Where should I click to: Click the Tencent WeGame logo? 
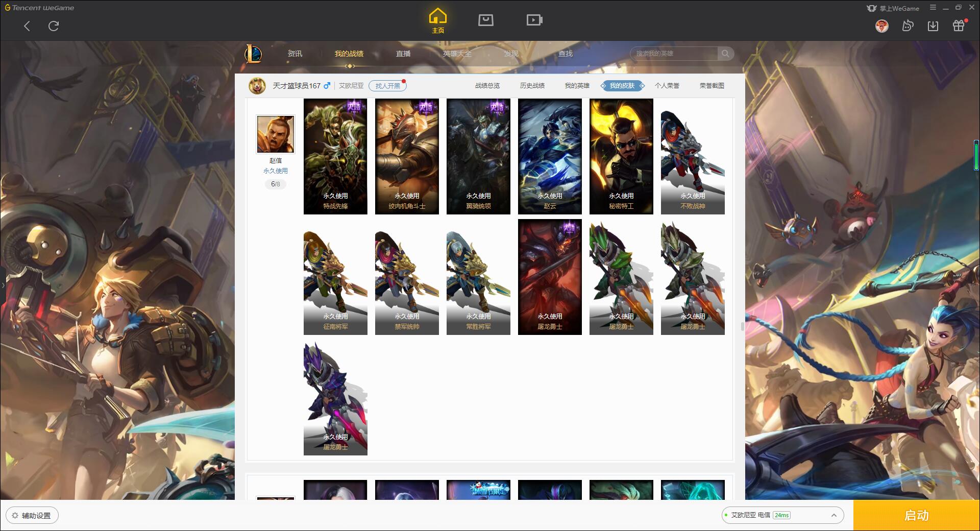point(39,8)
